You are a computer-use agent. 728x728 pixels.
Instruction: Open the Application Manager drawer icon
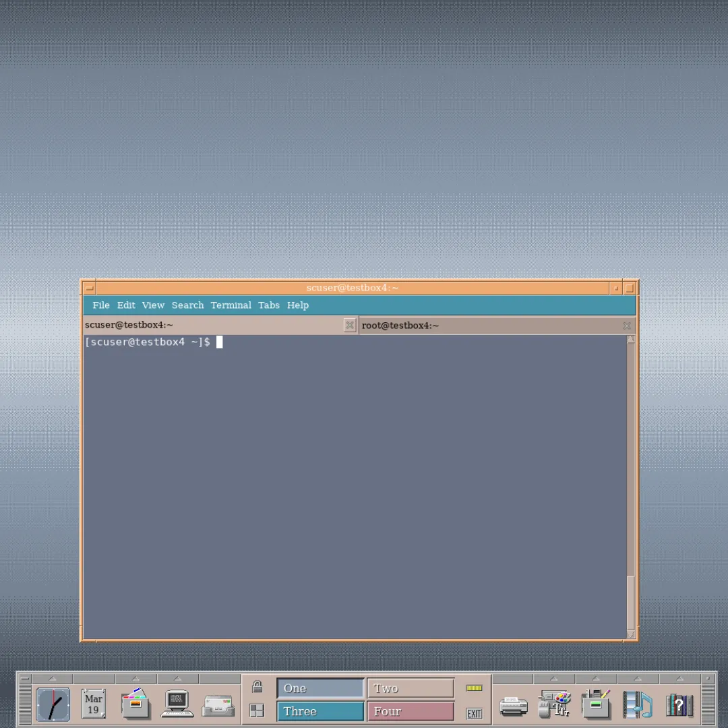596,703
